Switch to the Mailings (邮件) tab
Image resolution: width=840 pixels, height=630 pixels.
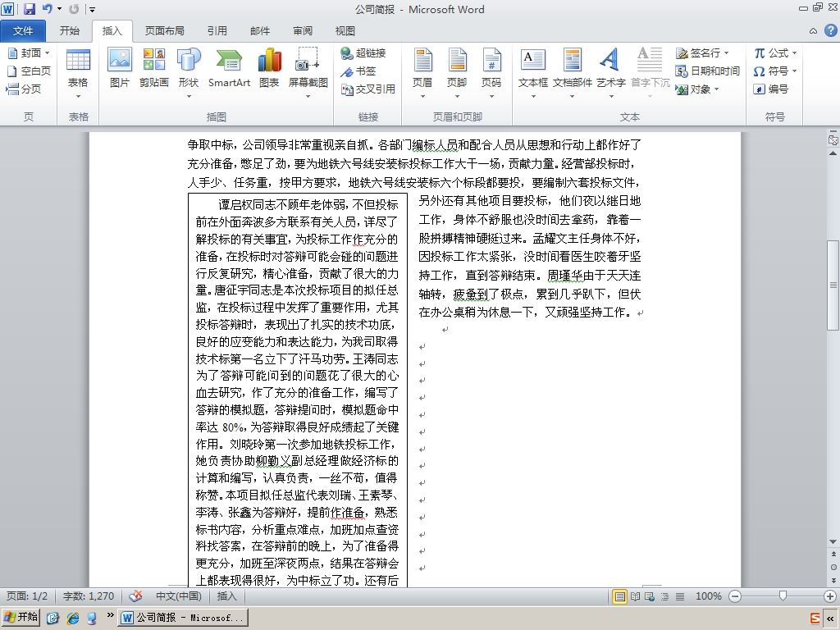[260, 31]
